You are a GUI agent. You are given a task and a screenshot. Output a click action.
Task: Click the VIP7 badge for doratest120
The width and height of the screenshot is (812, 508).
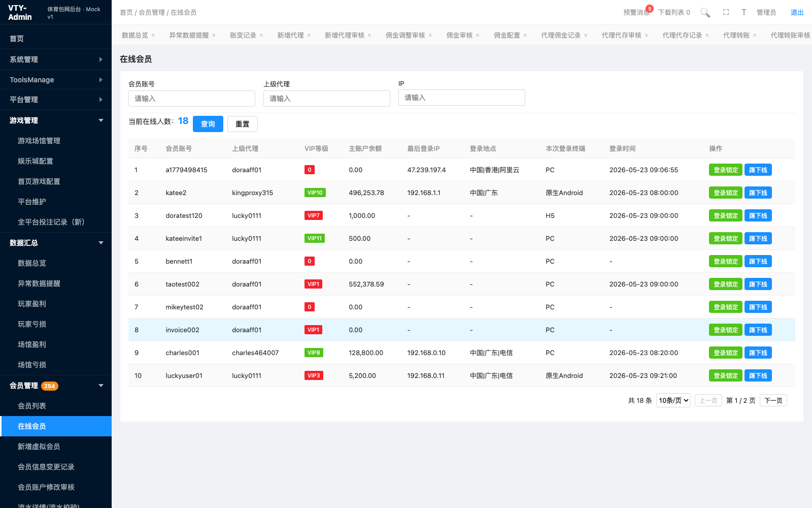pos(314,215)
